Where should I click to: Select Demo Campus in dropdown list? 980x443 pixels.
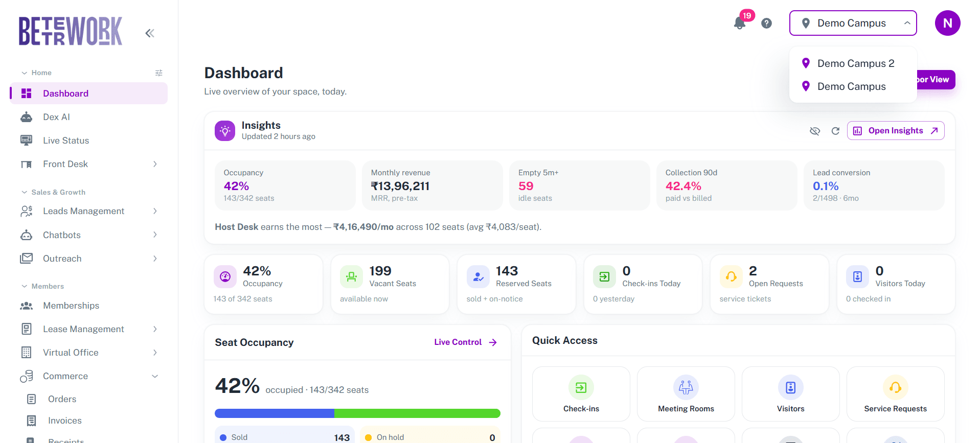[853, 86]
